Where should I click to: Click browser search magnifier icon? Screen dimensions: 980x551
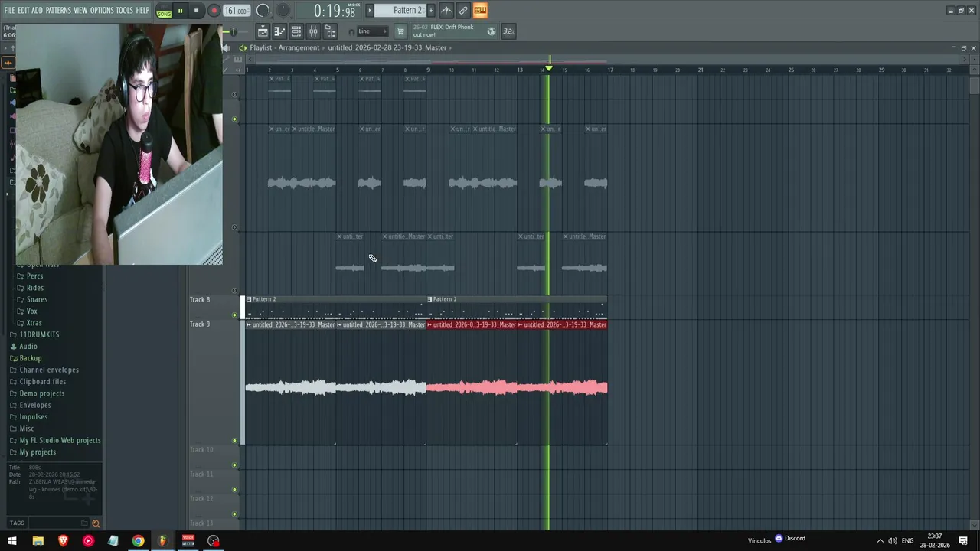point(96,523)
